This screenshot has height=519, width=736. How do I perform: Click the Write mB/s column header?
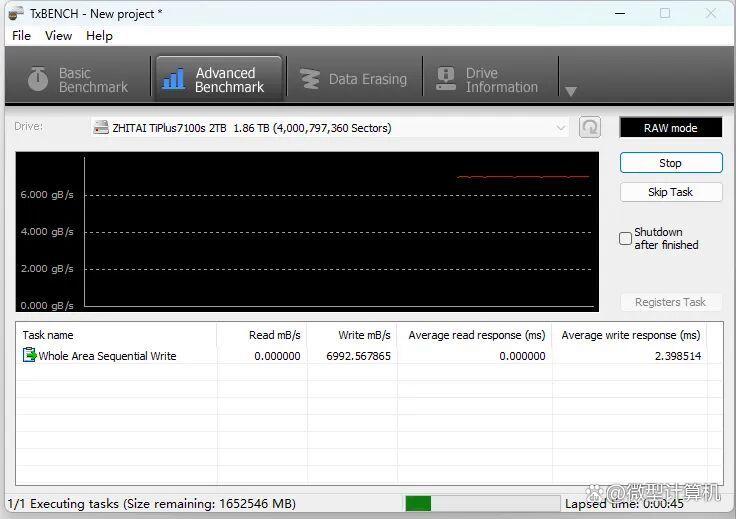click(352, 335)
